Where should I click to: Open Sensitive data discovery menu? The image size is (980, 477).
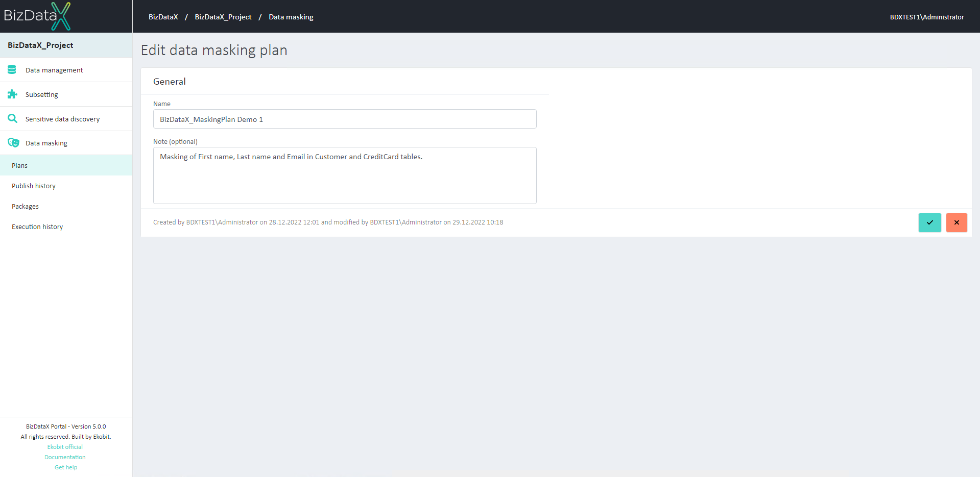click(x=66, y=119)
